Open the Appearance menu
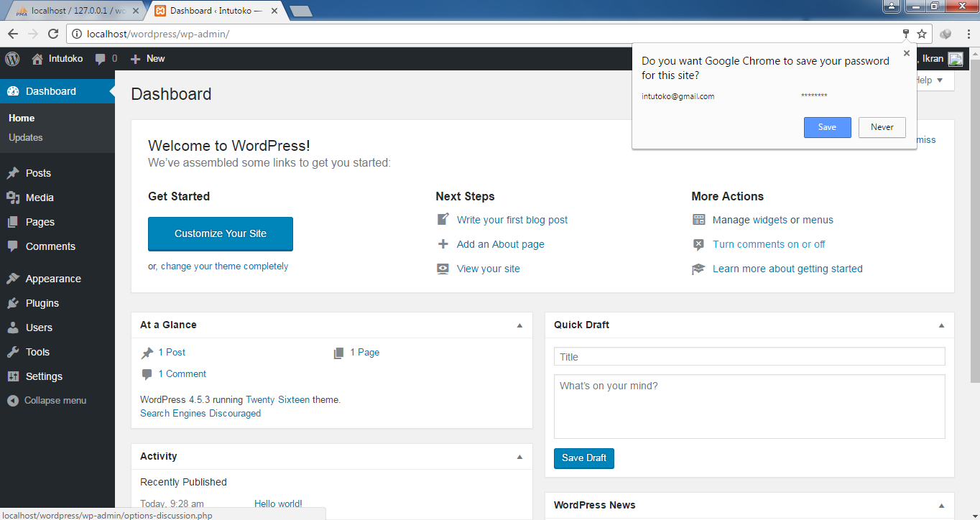The width and height of the screenshot is (980, 520). [x=57, y=279]
